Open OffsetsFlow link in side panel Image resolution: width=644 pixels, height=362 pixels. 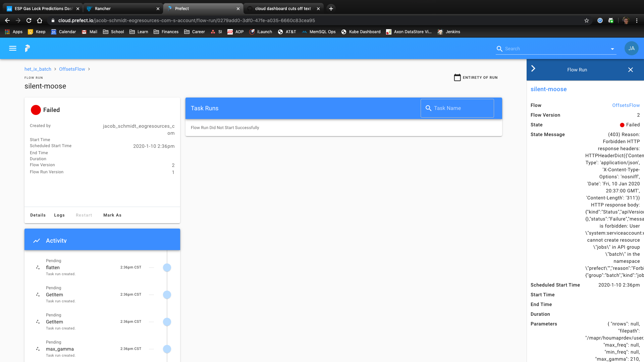coord(626,105)
